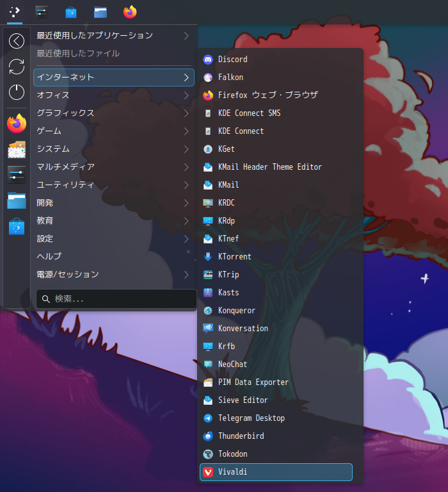This screenshot has width=448, height=492.
Task: Click the Konqueror gear icon
Action: pos(208,311)
